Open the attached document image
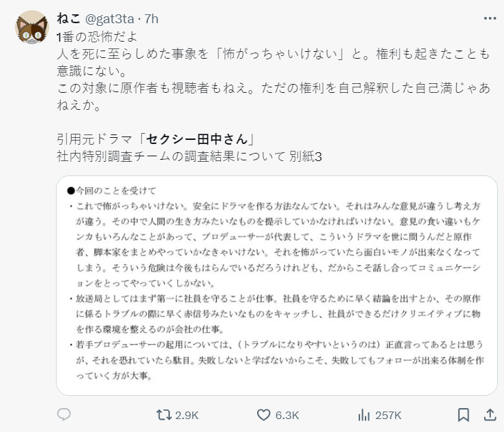 (x=276, y=285)
